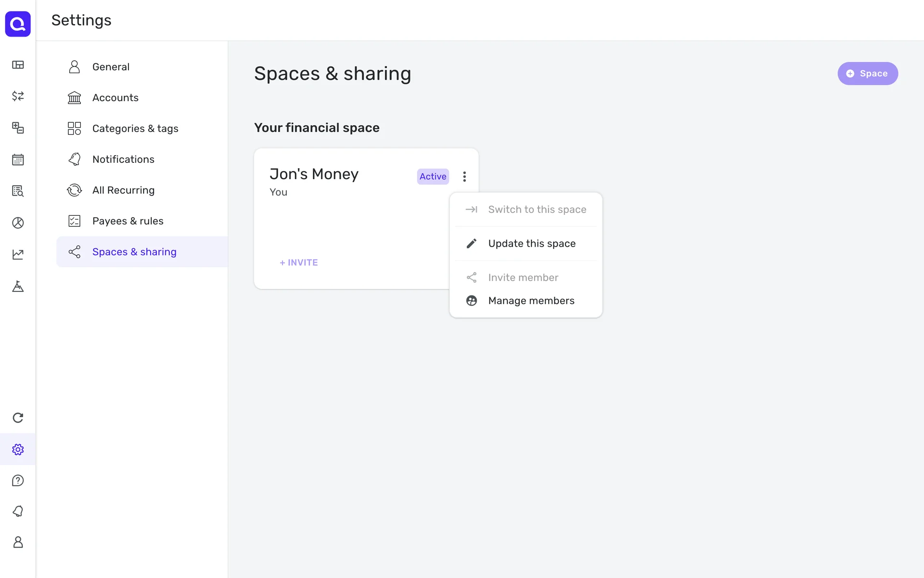Screen dimensions: 924x578
Task: Open the dashboard icon in the left rail
Action: coord(18,65)
